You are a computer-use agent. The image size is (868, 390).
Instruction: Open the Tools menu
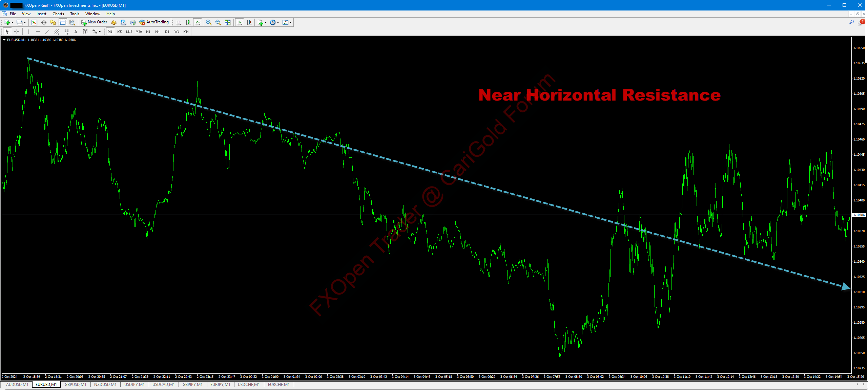(x=75, y=14)
